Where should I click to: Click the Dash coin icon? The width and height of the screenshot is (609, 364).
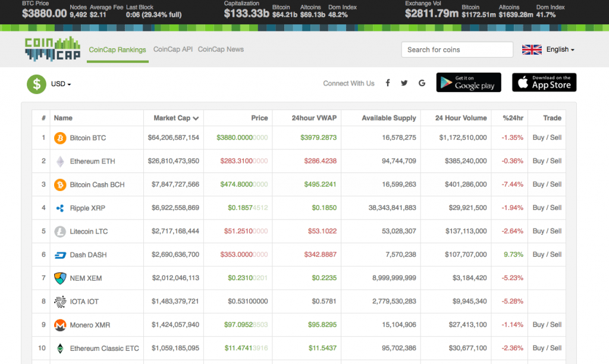tap(60, 255)
